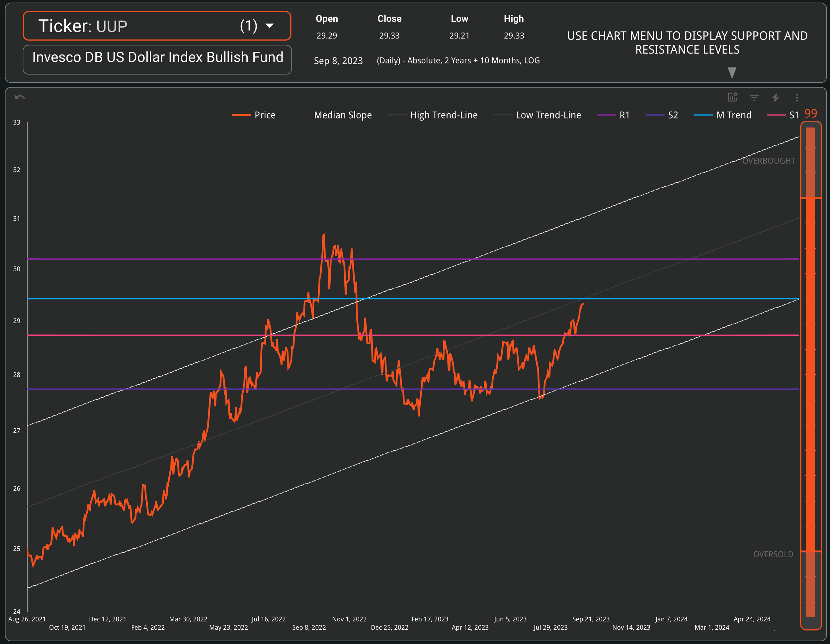Expand the Ticker UUP dropdown arrow

click(x=270, y=26)
